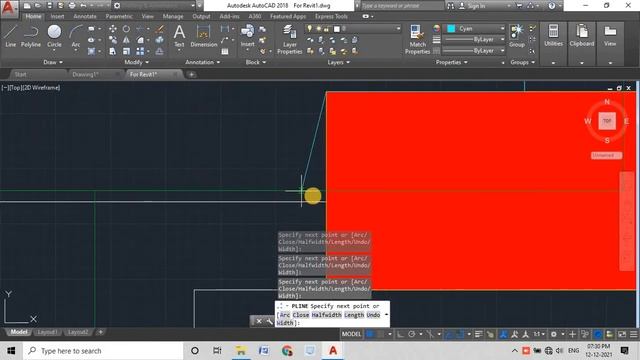This screenshot has width=640, height=360.
Task: Click the cyan color swatch in Properties
Action: coord(451,29)
